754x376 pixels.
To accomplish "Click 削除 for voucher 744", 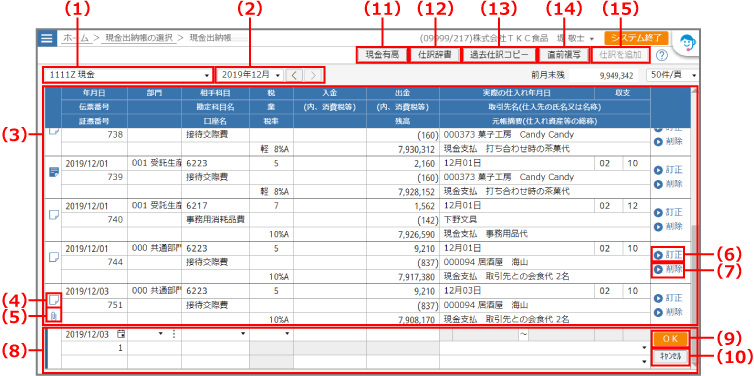I will pyautogui.click(x=668, y=269).
